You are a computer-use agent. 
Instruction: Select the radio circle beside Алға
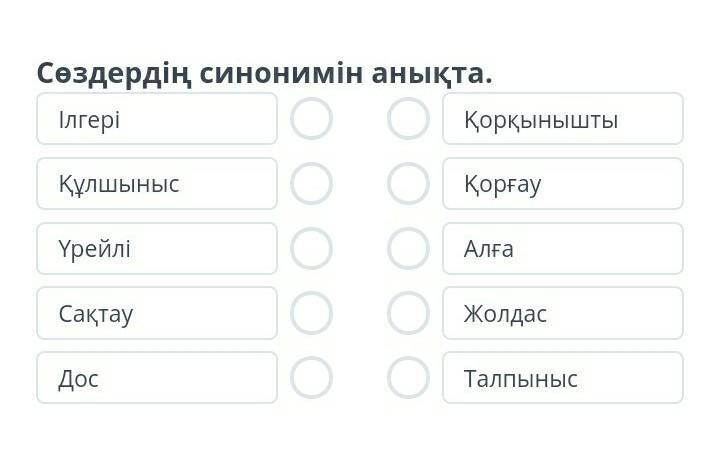click(408, 249)
